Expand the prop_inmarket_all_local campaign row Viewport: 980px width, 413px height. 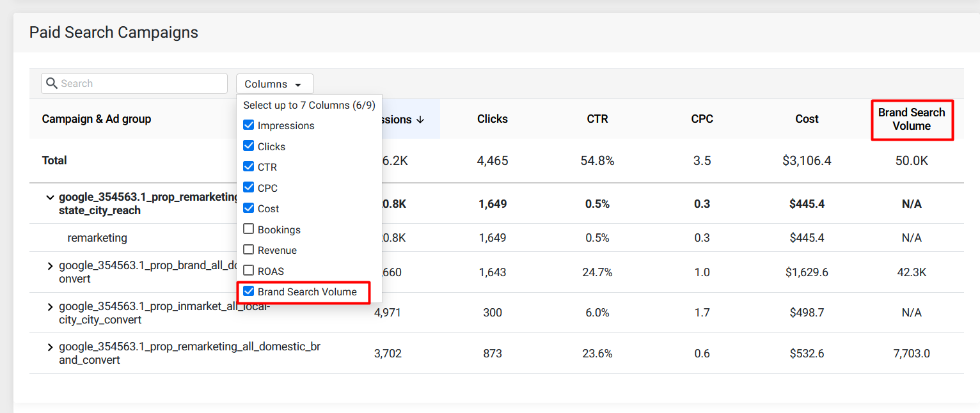pyautogui.click(x=50, y=307)
